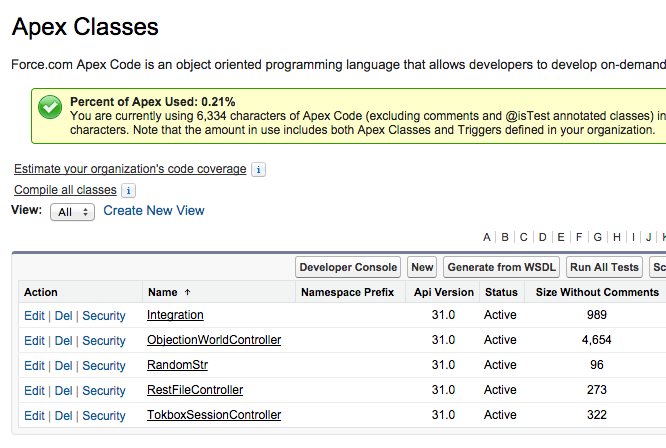This screenshot has width=666, height=448.
Task: Filter list by letter G
Action: [597, 237]
